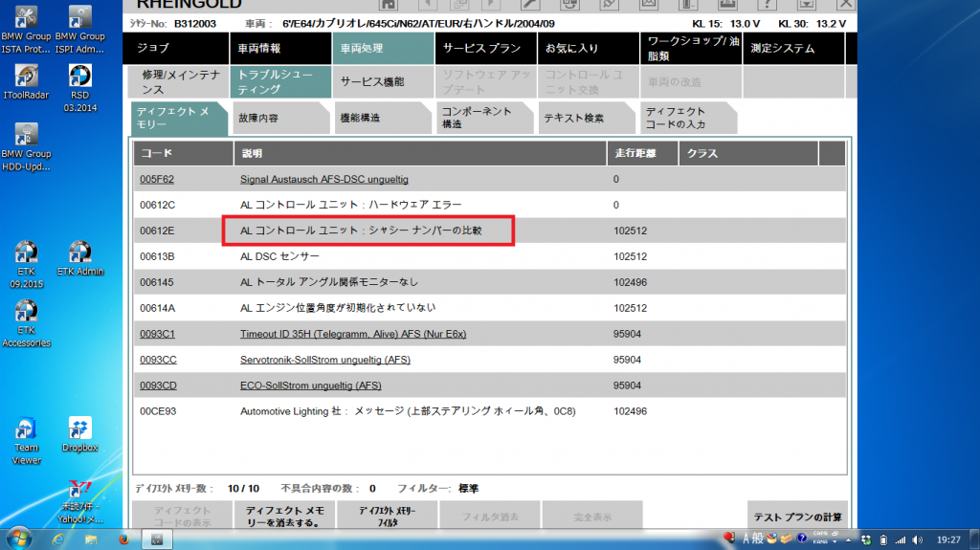Launch the Team Viewer desktop icon
The width and height of the screenshot is (980, 550).
point(26,441)
